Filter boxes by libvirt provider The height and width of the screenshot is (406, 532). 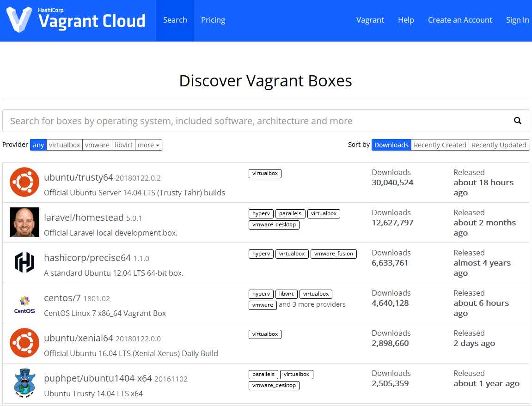[123, 145]
